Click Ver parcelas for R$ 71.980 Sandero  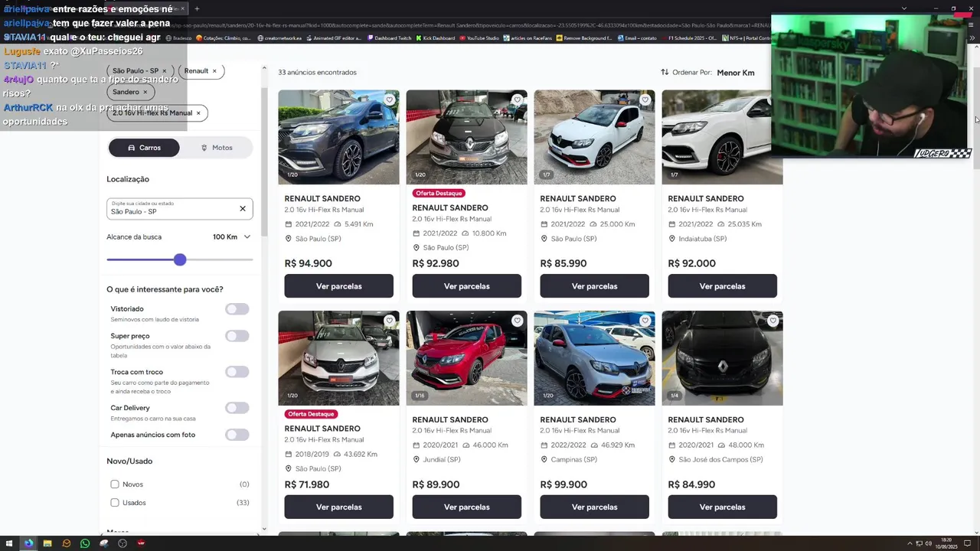point(338,507)
